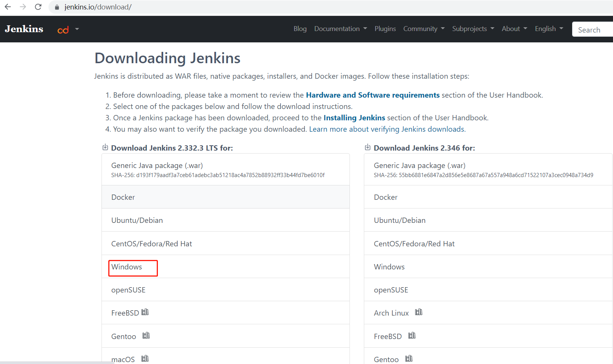
Task: Click the LTS SHA-256 checksum text
Action: 218,175
